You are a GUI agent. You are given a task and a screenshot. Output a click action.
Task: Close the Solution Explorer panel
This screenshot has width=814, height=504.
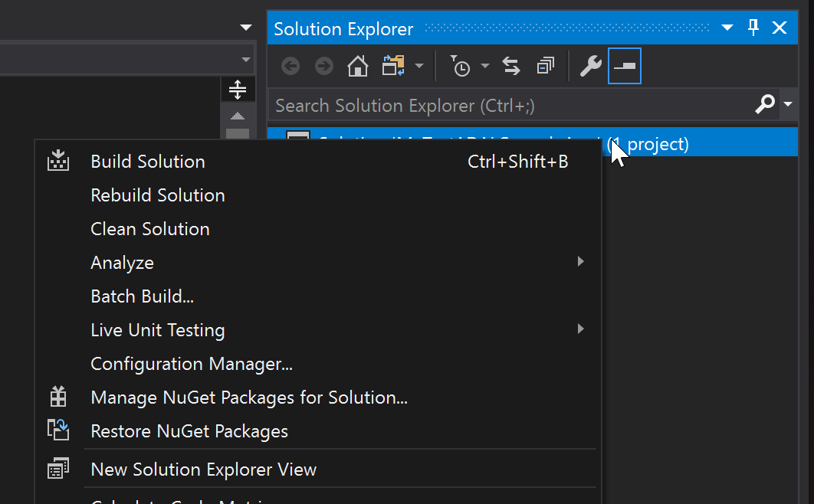tap(780, 28)
